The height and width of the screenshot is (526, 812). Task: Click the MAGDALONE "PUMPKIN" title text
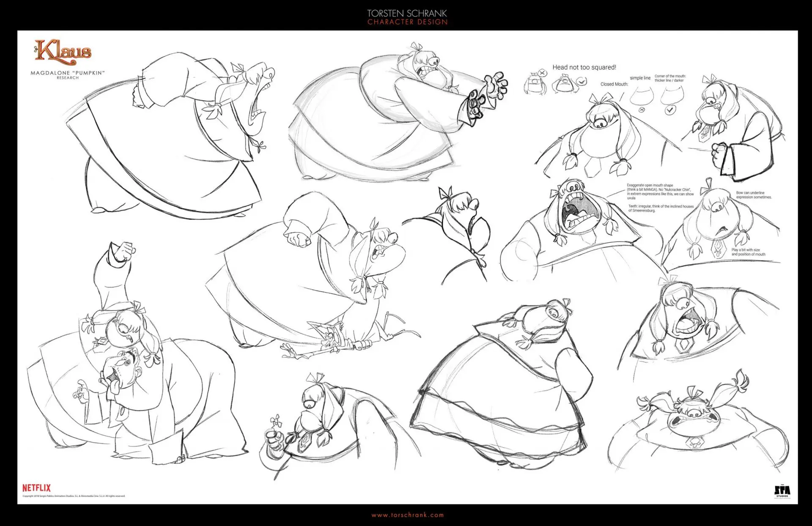pos(68,73)
